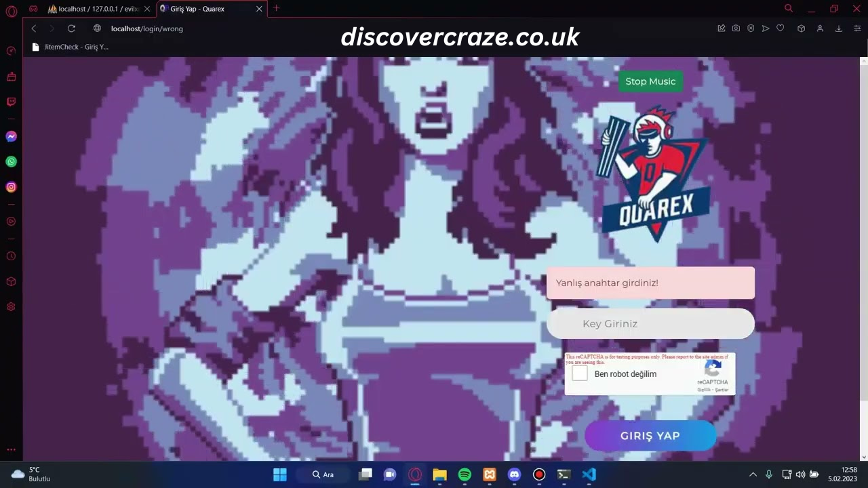The height and width of the screenshot is (488, 868).
Task: Click the Stop Music button
Action: pos(650,81)
